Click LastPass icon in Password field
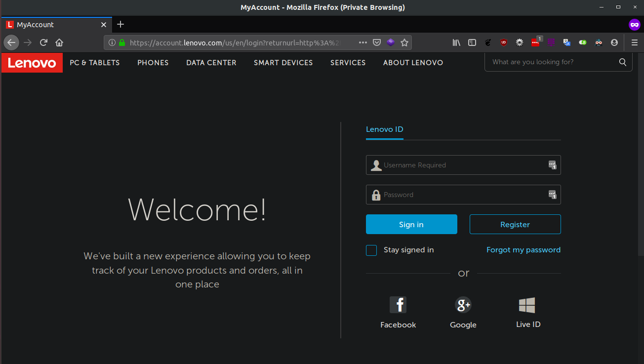This screenshot has width=644, height=364. click(553, 195)
